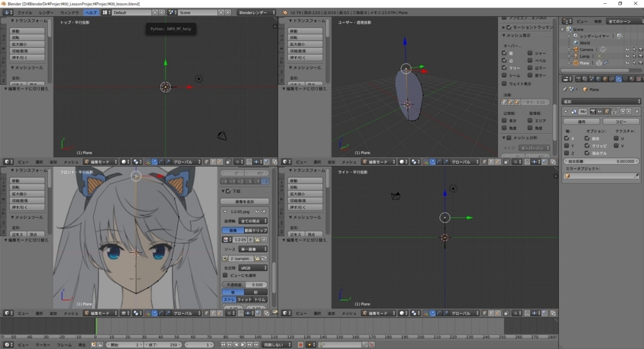644x349 pixels.
Task: Click the mirror object eyedropper
Action: pos(636,175)
